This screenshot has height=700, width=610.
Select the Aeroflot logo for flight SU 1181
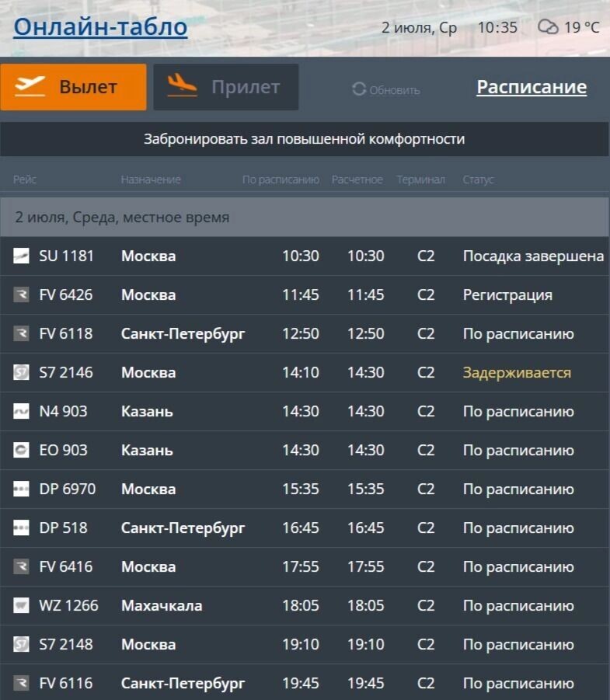pos(21,256)
